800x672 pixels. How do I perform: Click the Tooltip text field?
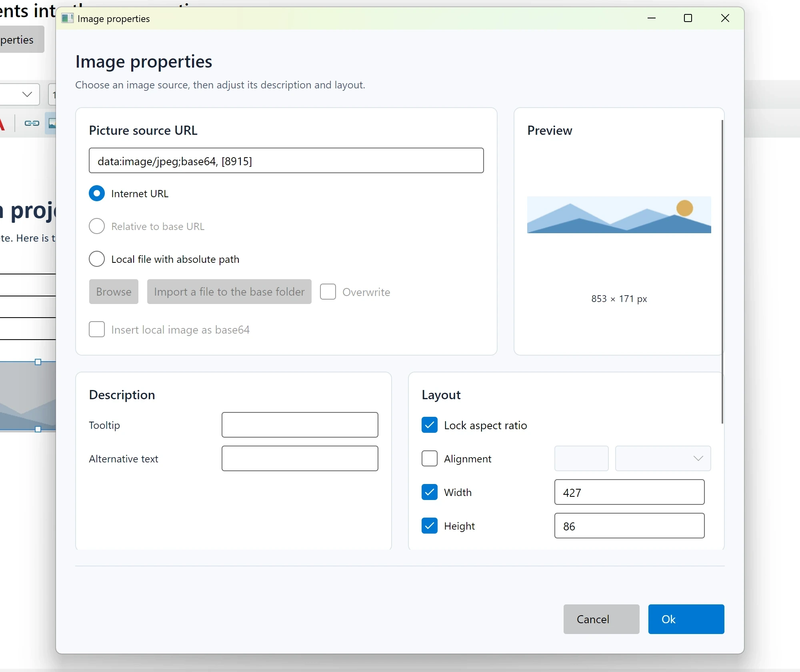300,425
